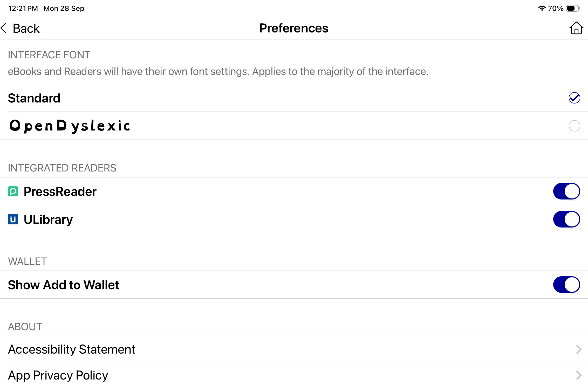Open the App Privacy Policy row

[294, 375]
